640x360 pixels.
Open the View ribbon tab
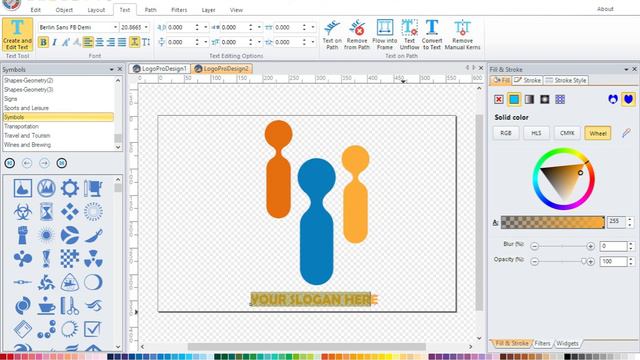236,10
